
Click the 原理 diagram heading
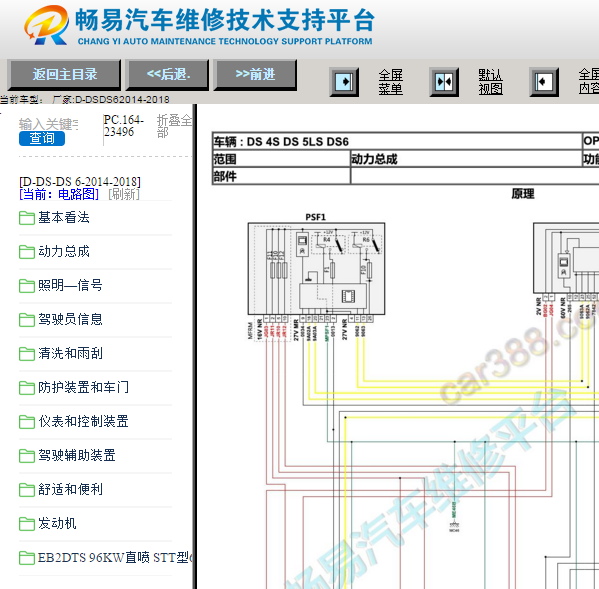click(523, 194)
